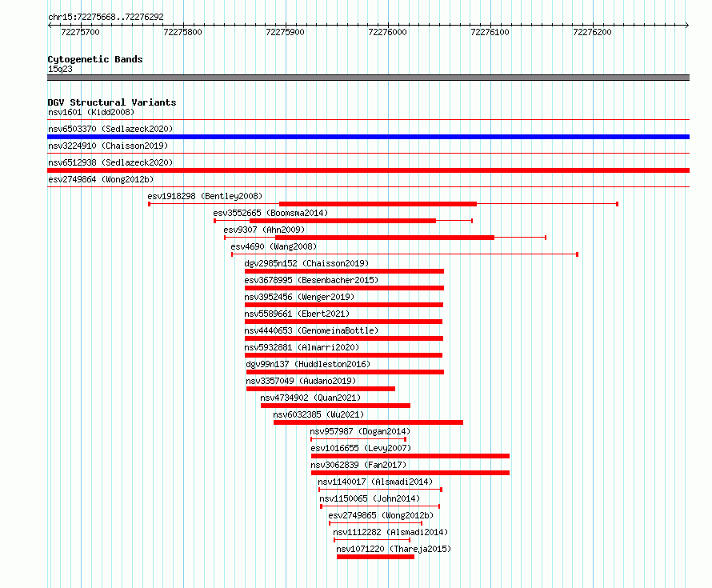
Task: Select nsv5932881 (Almarri2020) label
Action: tap(302, 347)
